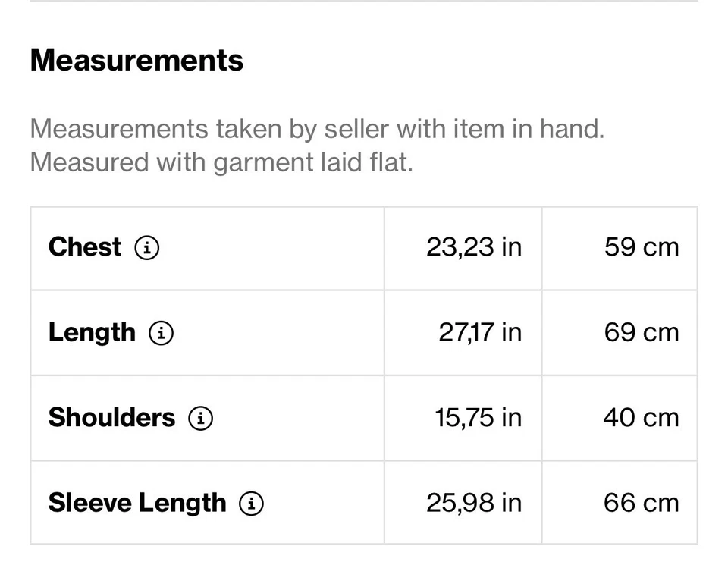The image size is (728, 587).
Task: Click the 'Measured with garment laid flat' text
Action: click(x=221, y=162)
